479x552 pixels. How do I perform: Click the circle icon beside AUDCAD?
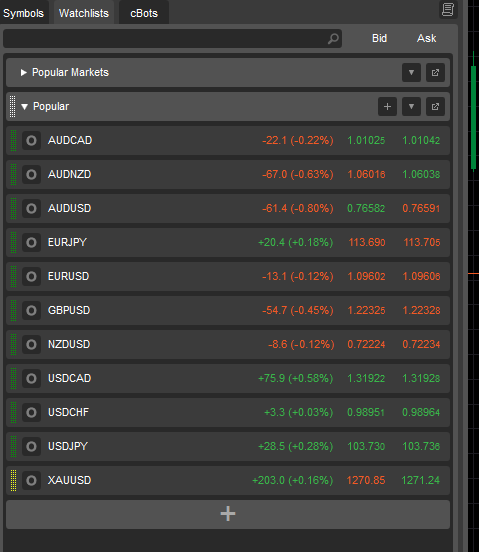click(x=31, y=140)
